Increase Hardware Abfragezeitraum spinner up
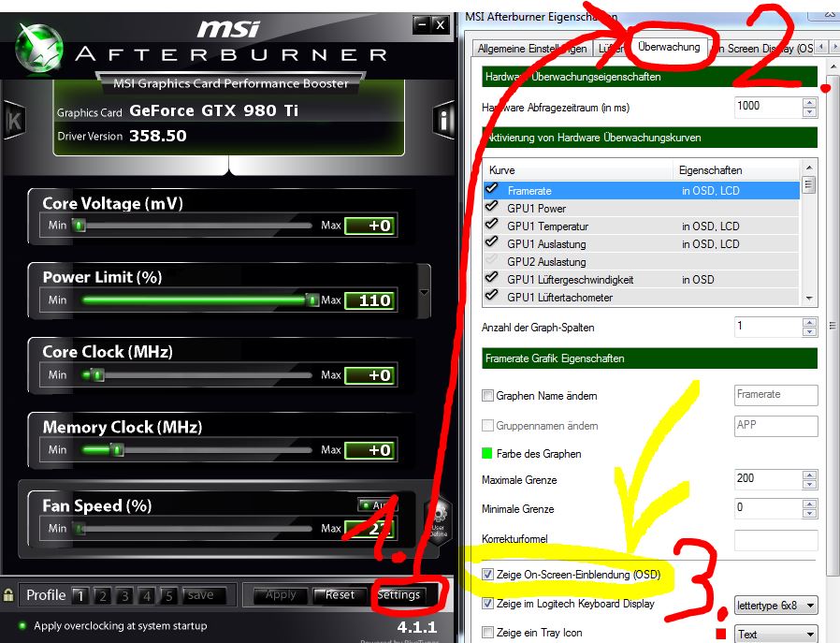840x643 pixels. coord(809,102)
